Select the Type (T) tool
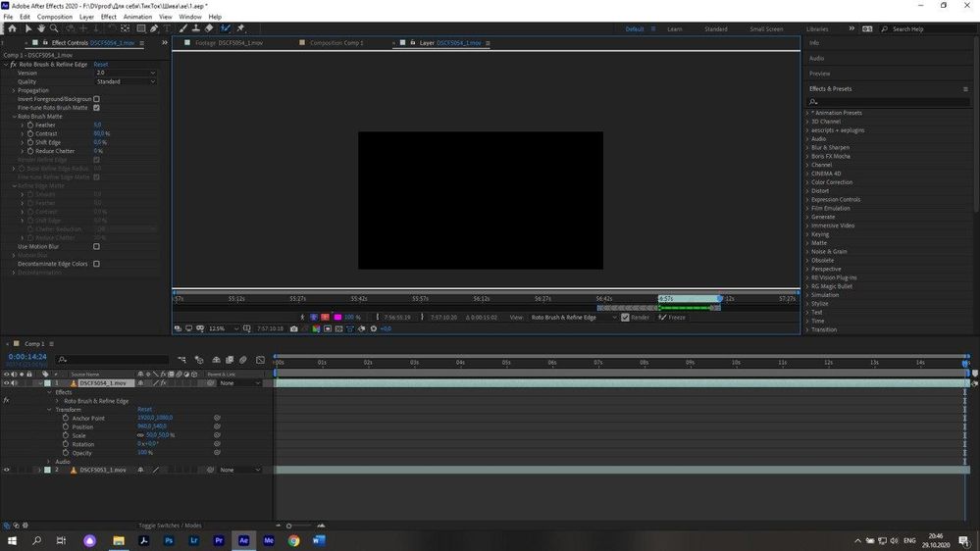980x551 pixels. click(168, 28)
